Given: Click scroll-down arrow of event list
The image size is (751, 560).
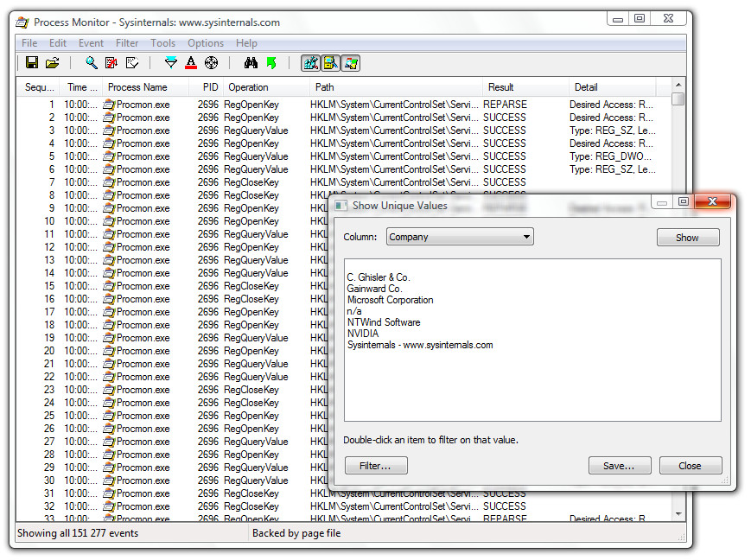Looking at the screenshot, I should coord(678,514).
